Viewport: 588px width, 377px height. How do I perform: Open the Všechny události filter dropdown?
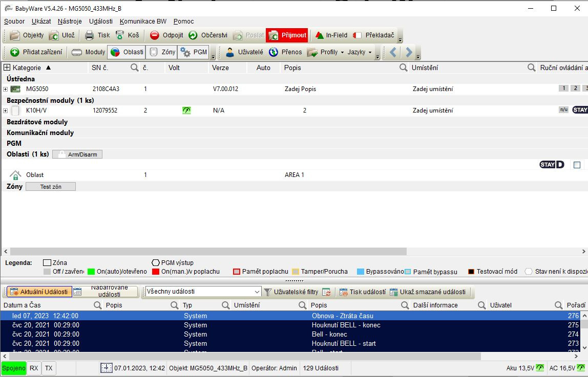pos(257,292)
